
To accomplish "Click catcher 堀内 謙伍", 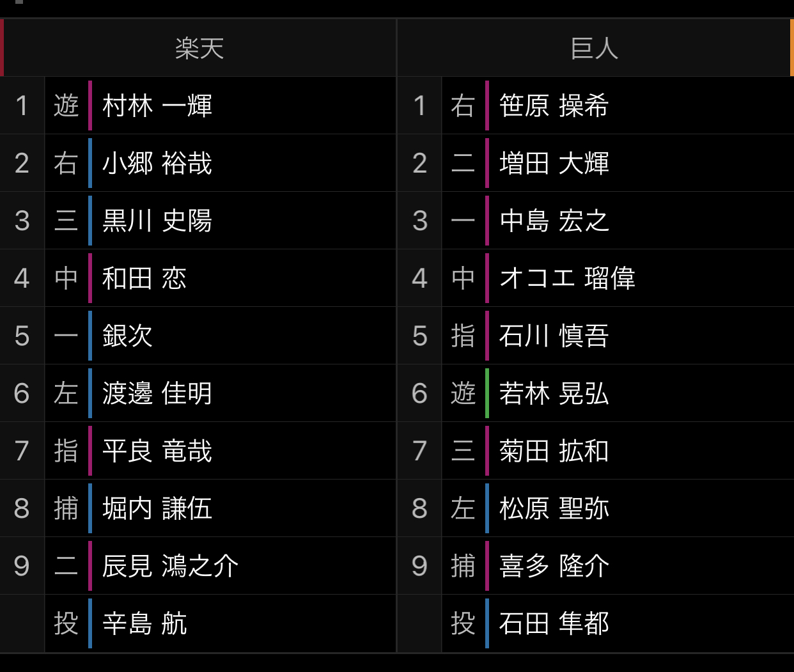I will coord(157,508).
